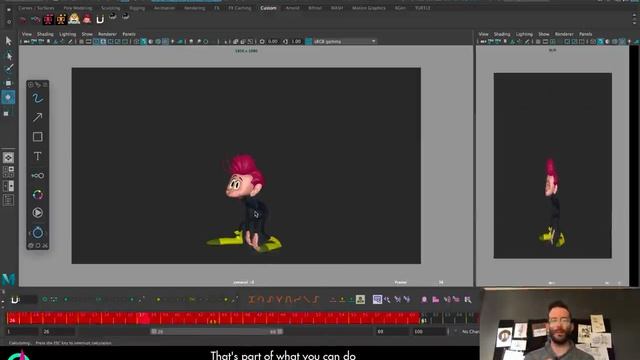The width and height of the screenshot is (640, 360).
Task: Open the Arnold shelf tab
Action: [292, 8]
